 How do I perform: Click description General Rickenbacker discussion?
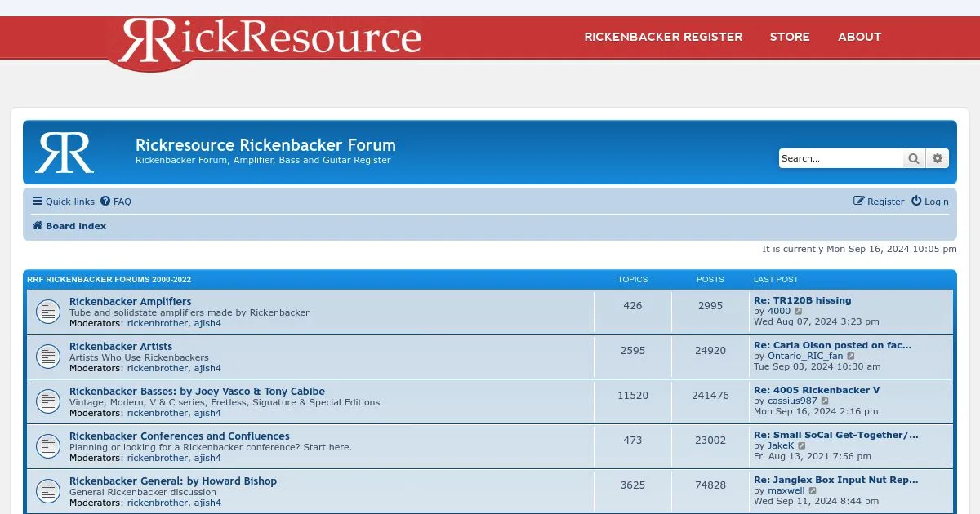(x=143, y=492)
